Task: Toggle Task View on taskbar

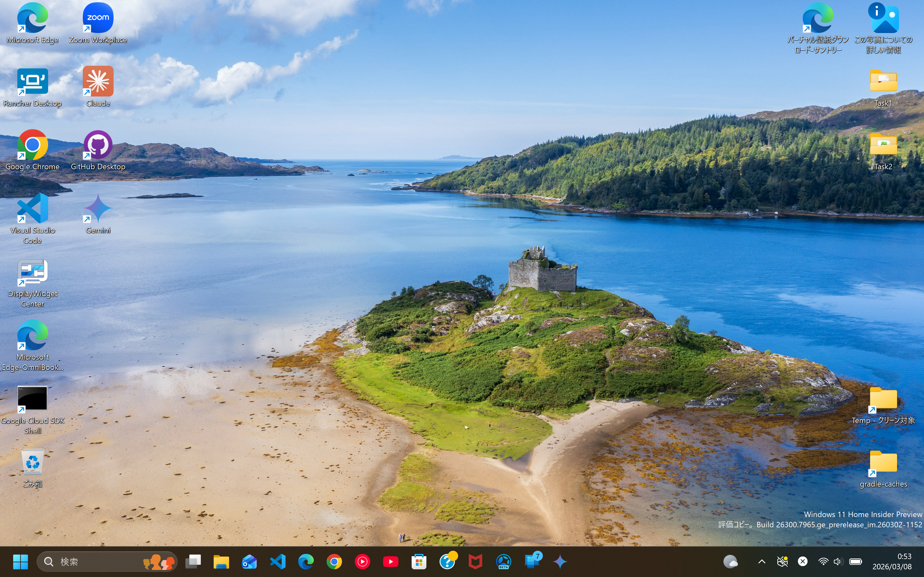Action: (193, 561)
